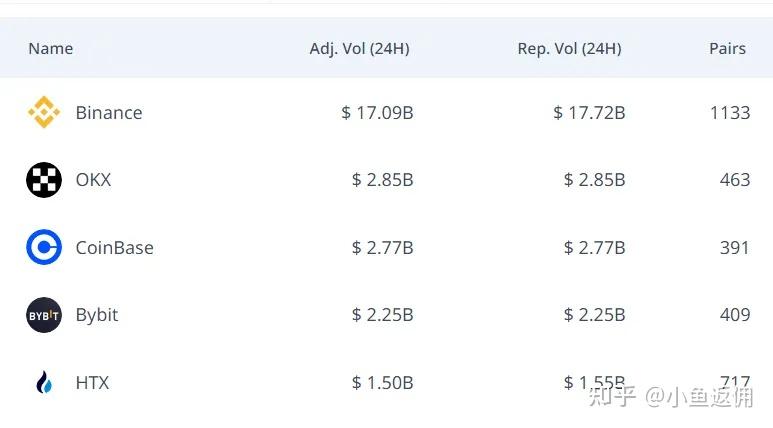Click Binance adjusted volume $ 17.09B
Viewport: 773px width, 428px height.
pyautogui.click(x=377, y=113)
